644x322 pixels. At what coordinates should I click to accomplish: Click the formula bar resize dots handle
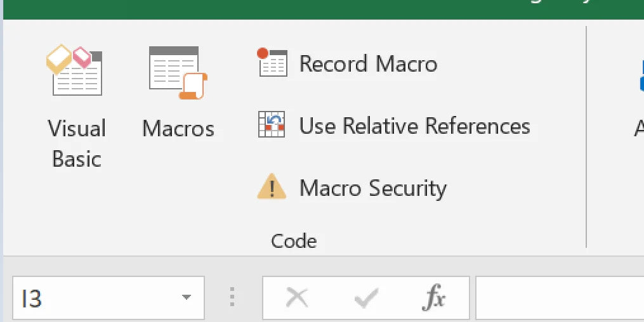click(x=232, y=297)
